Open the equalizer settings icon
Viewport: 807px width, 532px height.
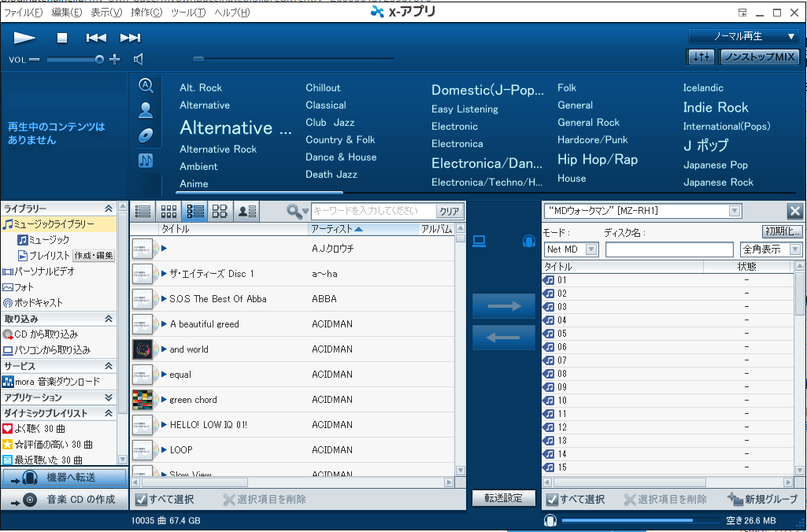coord(701,57)
